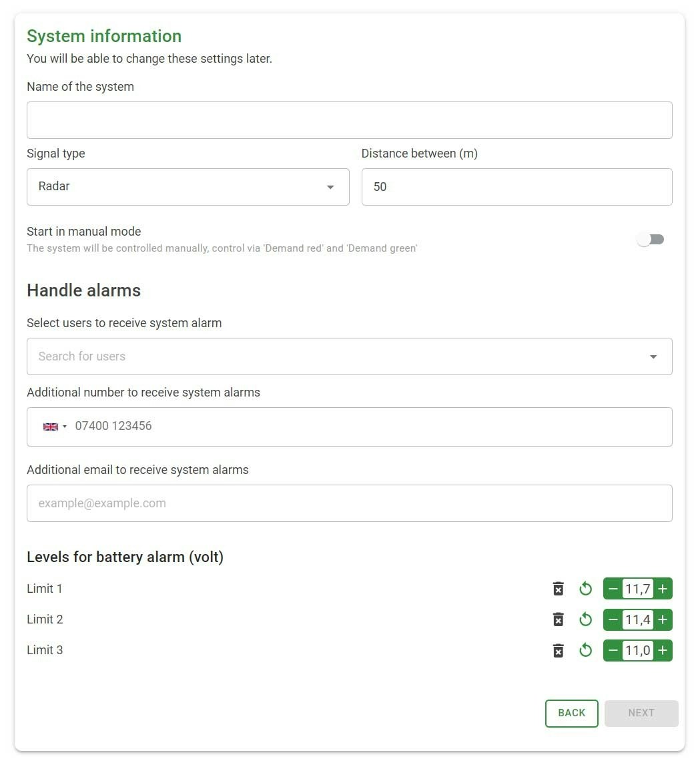Decrease Limit 3 voltage with minus
700x773 pixels.
pyautogui.click(x=613, y=650)
